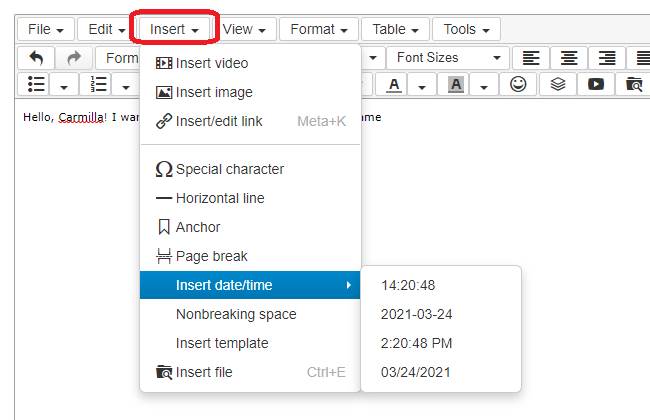Open text color picker dropdown arrow

coord(422,87)
